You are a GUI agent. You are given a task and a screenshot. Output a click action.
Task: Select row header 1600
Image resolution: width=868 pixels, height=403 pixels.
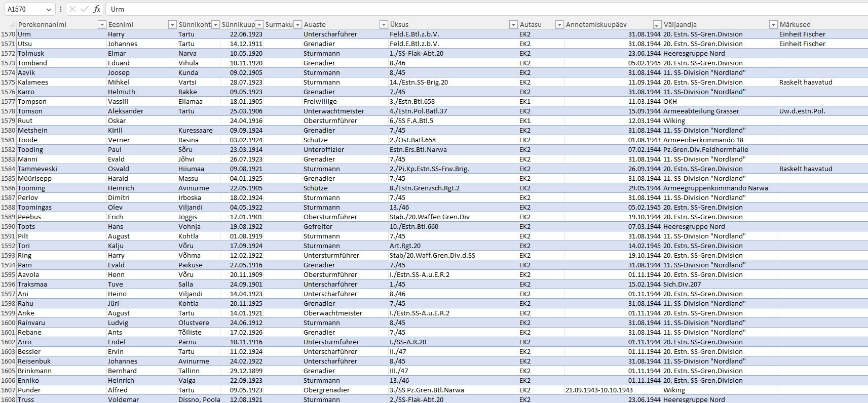point(8,323)
